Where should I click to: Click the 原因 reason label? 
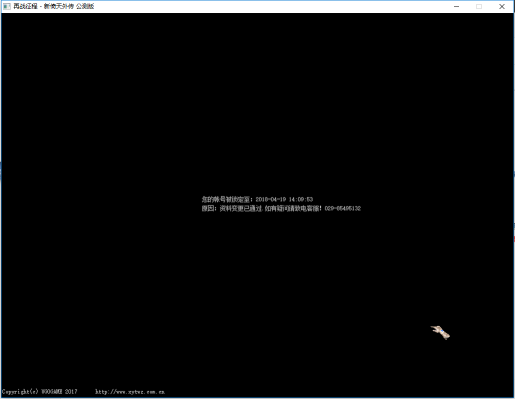point(208,208)
